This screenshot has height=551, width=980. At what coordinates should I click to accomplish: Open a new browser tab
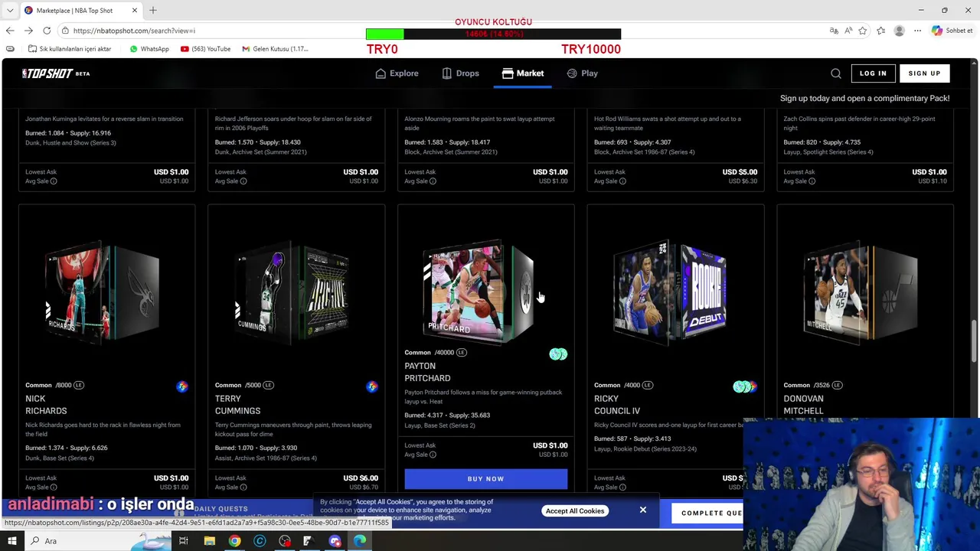(x=153, y=10)
